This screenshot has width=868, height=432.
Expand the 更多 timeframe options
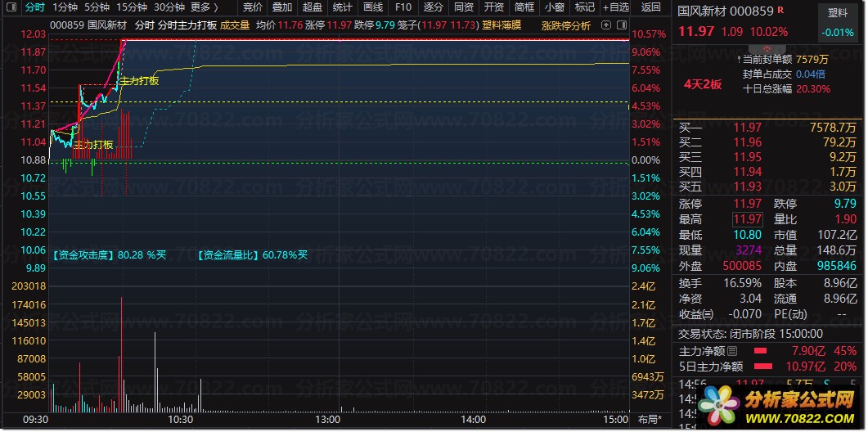pos(204,7)
